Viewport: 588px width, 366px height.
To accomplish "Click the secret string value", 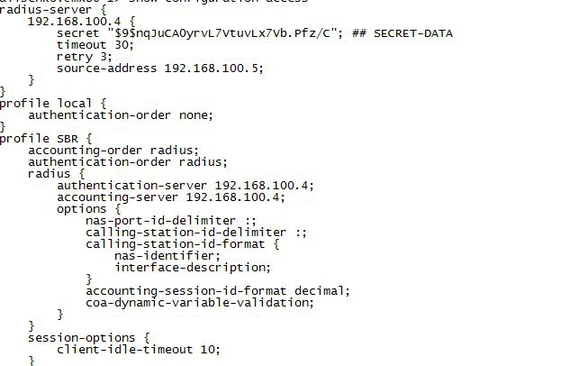I will (224, 33).
